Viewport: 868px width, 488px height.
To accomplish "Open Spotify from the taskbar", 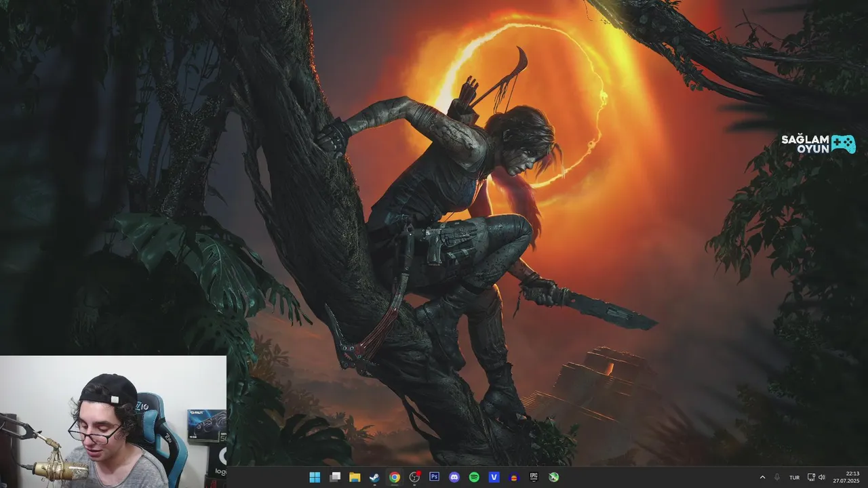I will coord(475,477).
